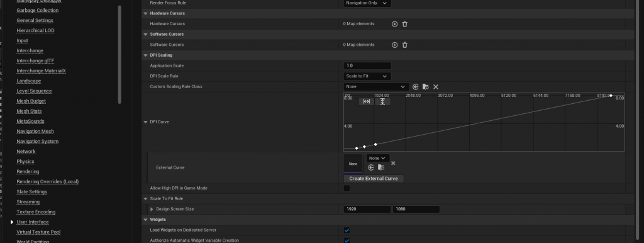
Task: Click the Application Scale value field
Action: tap(367, 66)
